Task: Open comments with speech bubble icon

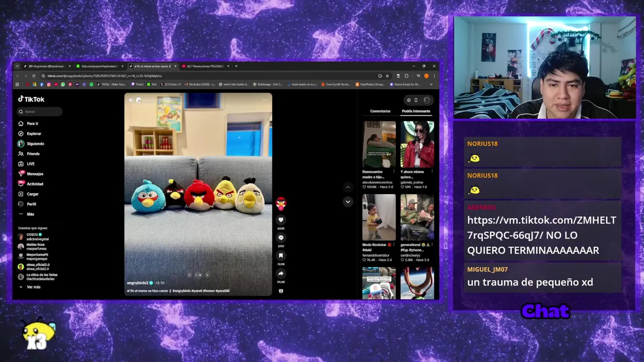Action: pyautogui.click(x=281, y=238)
